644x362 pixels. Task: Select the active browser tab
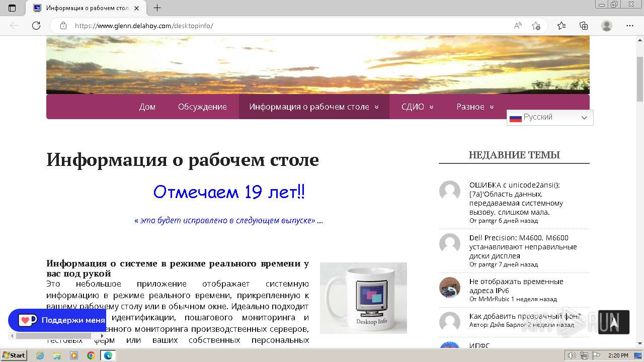(x=86, y=8)
